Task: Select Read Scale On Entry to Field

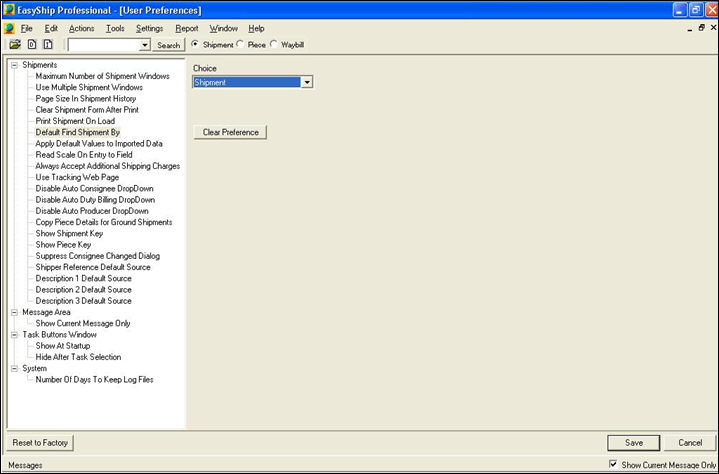Action: (x=84, y=155)
